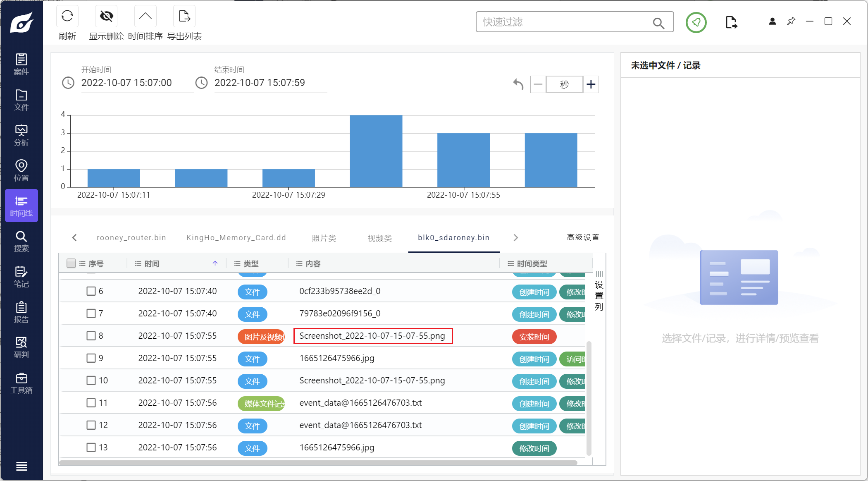868x481 pixels.
Task: Tick the checkbox for row 9
Action: coord(91,358)
